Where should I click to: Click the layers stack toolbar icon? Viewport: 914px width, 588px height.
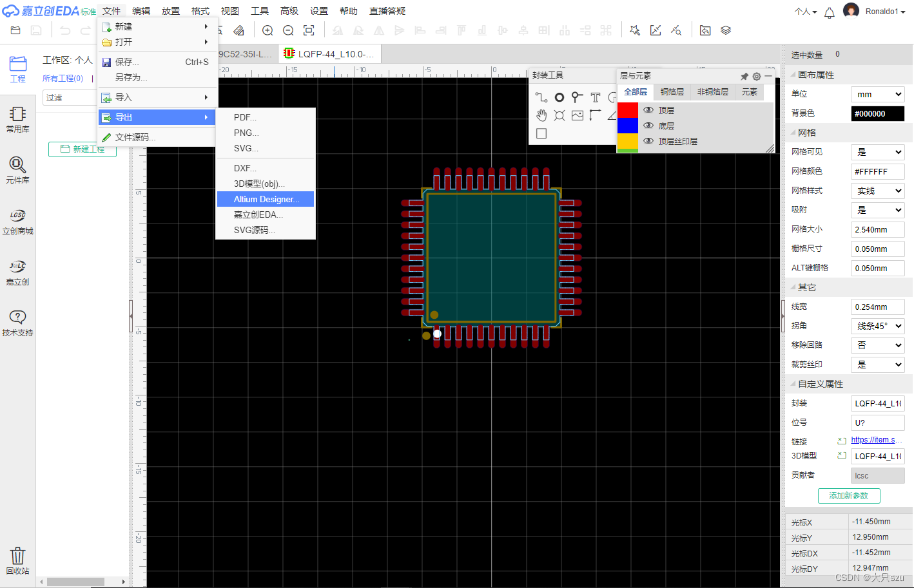(x=726, y=30)
